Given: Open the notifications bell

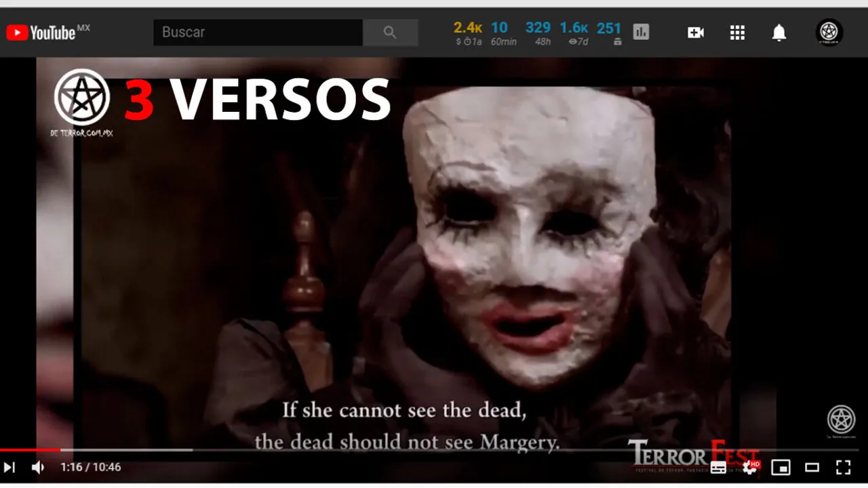Looking at the screenshot, I should pos(779,33).
